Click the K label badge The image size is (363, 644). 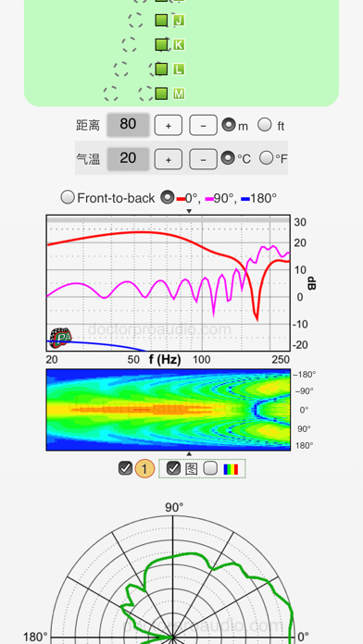click(179, 44)
